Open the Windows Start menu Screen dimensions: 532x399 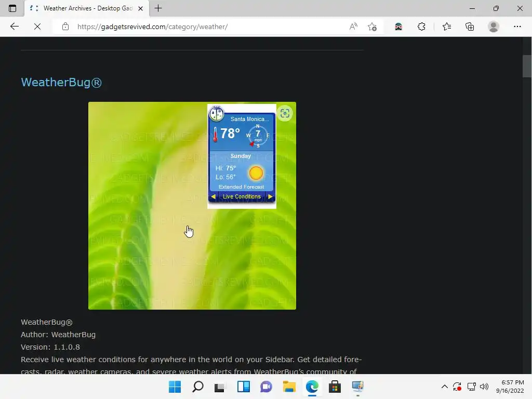(x=175, y=387)
